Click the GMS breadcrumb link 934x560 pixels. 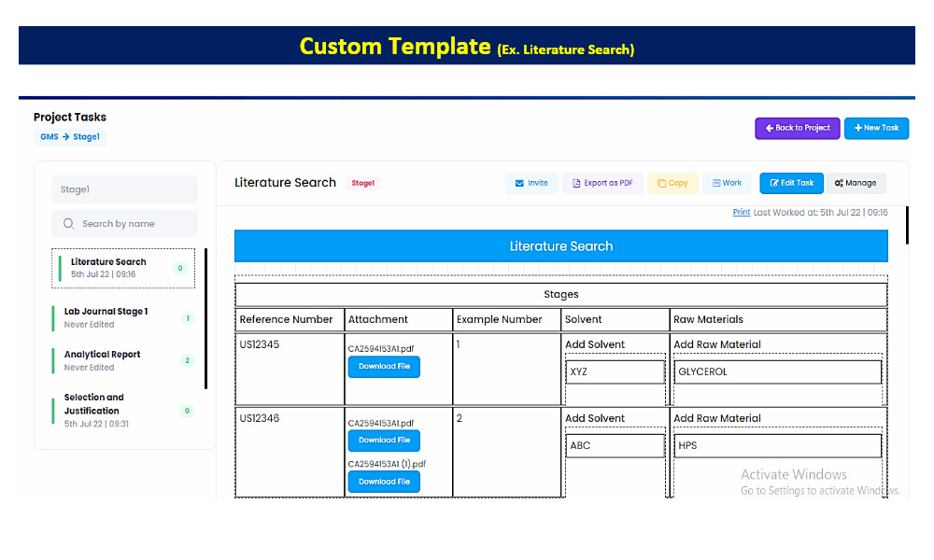[x=49, y=137]
